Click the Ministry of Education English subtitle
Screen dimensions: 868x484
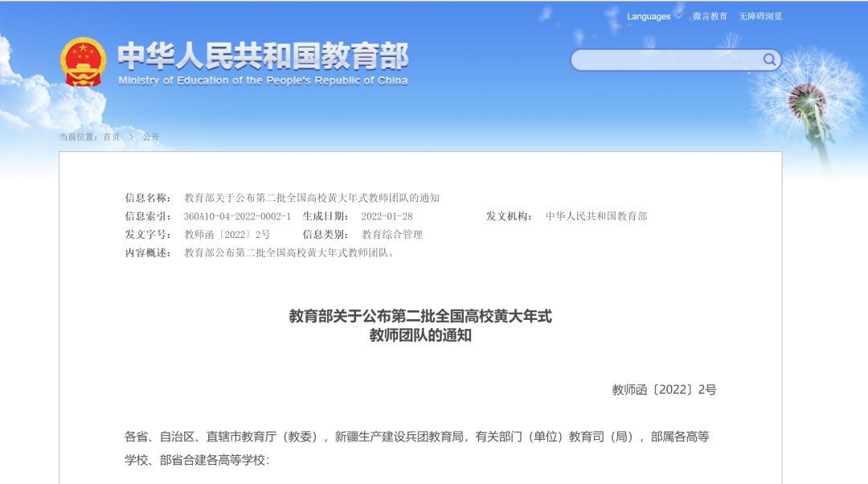click(x=263, y=81)
